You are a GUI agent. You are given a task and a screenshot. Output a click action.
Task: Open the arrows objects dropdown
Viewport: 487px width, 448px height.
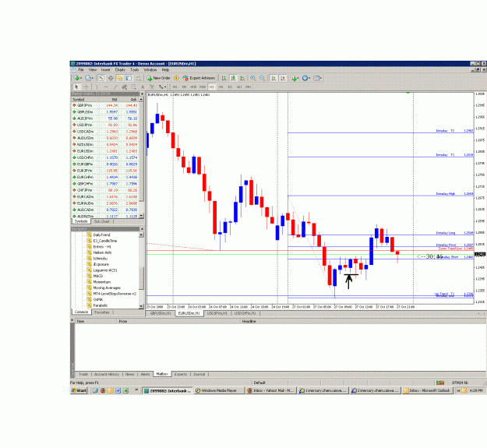[162, 87]
